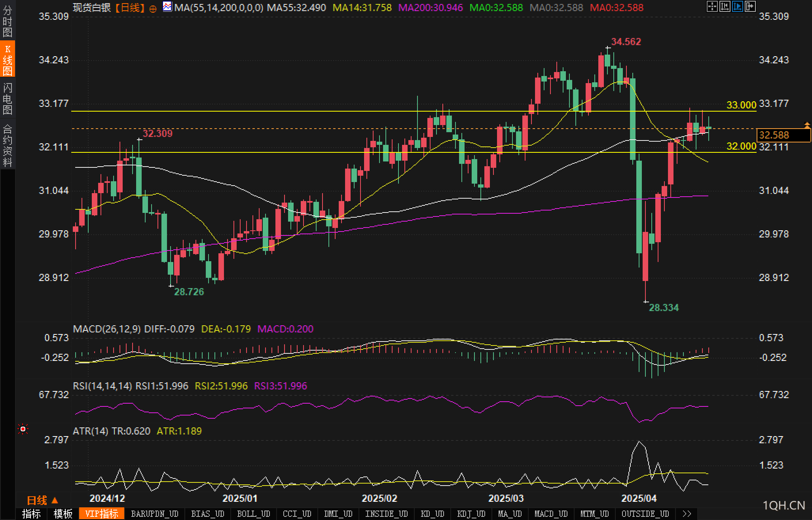
Task: Click the panel expand-right arrow icon
Action: tap(750, 6)
